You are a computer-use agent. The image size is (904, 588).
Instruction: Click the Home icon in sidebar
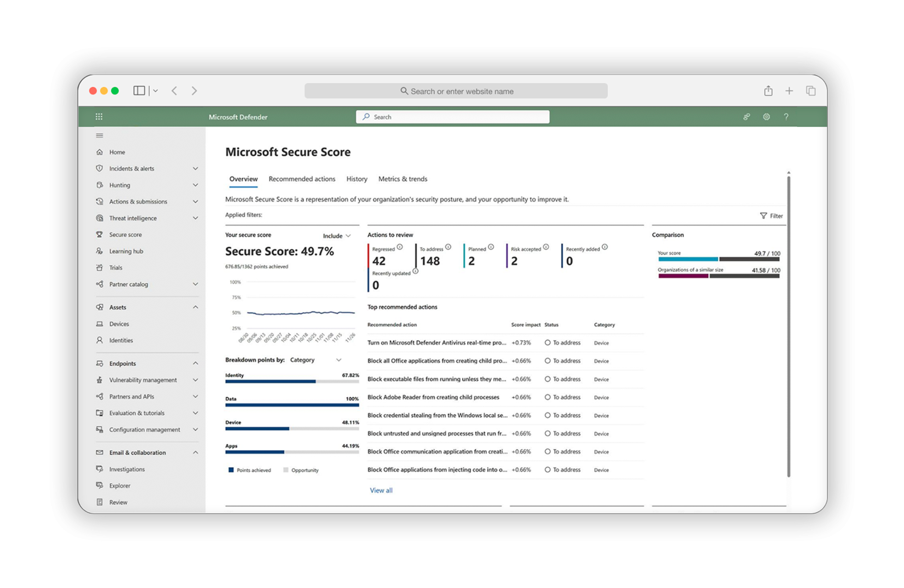100,152
